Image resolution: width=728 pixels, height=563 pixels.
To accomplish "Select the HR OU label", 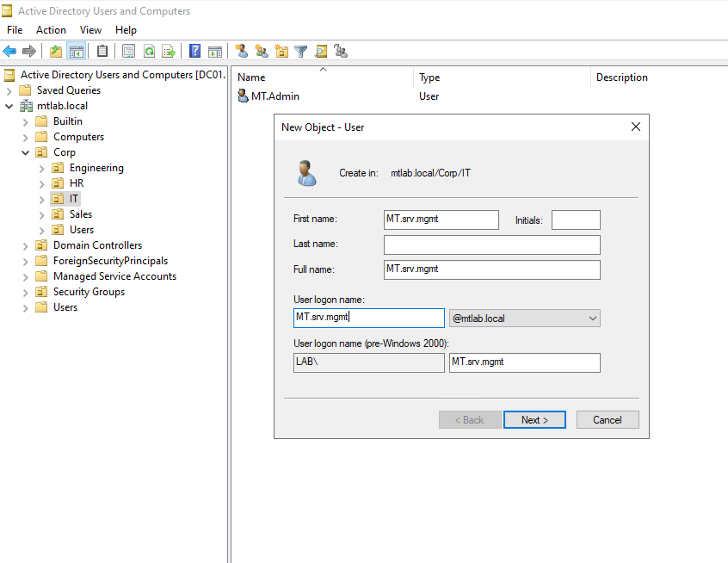I will point(76,183).
